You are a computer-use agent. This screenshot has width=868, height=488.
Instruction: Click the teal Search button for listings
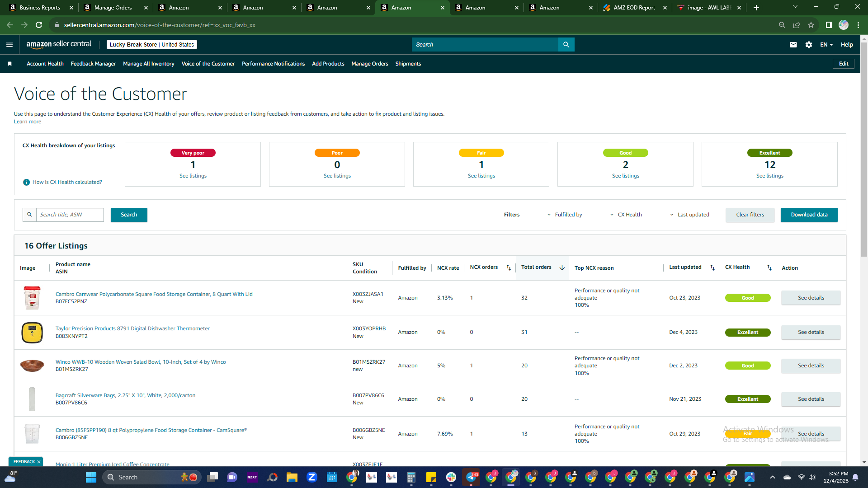point(129,215)
